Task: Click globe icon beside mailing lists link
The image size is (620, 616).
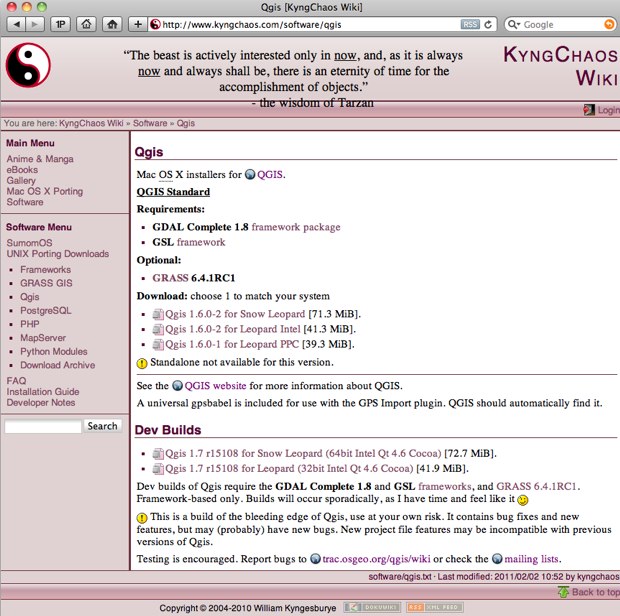Action: 497,559
